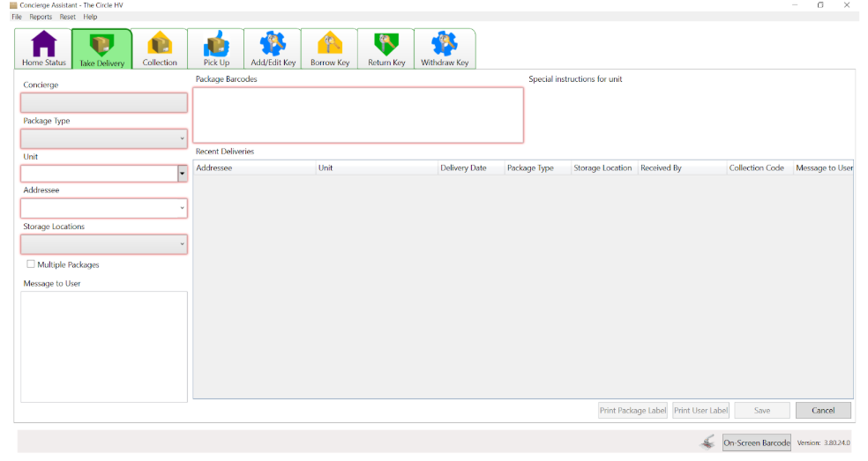Image resolution: width=868 pixels, height=461 pixels.
Task: Click the Print Package Label button
Action: [x=632, y=410]
